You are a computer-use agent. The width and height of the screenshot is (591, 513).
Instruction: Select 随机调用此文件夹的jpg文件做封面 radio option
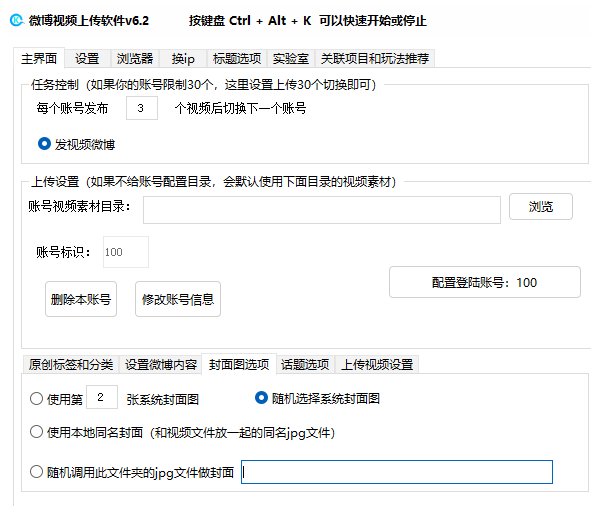(37, 472)
